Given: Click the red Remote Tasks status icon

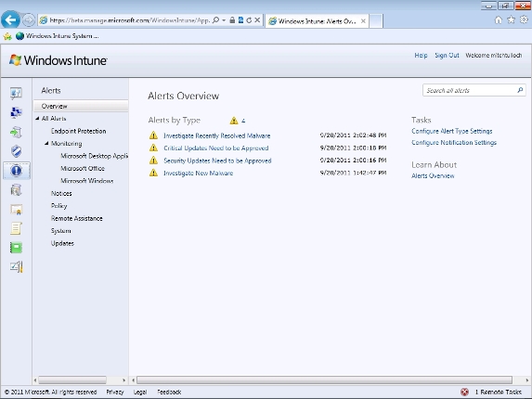Looking at the screenshot, I should [464, 392].
